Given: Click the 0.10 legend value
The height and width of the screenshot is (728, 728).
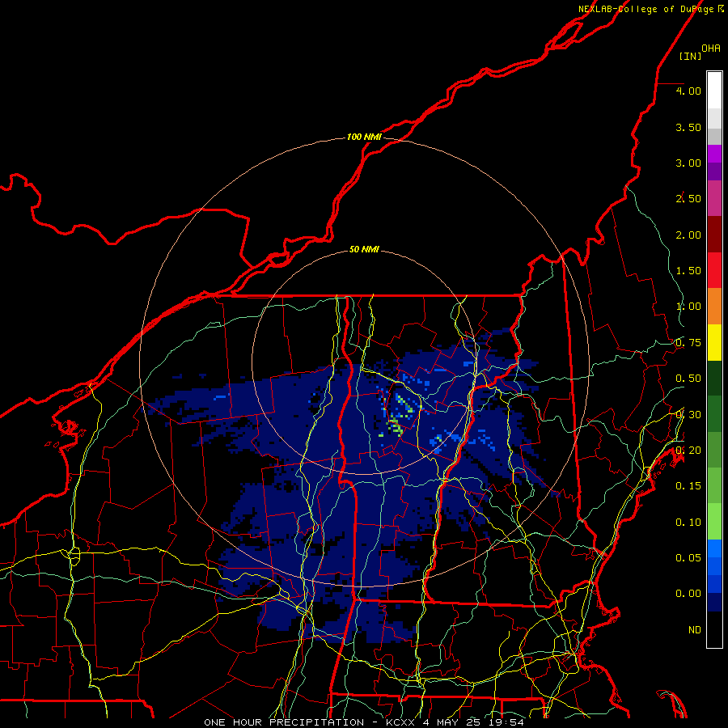Looking at the screenshot, I should click(x=688, y=523).
